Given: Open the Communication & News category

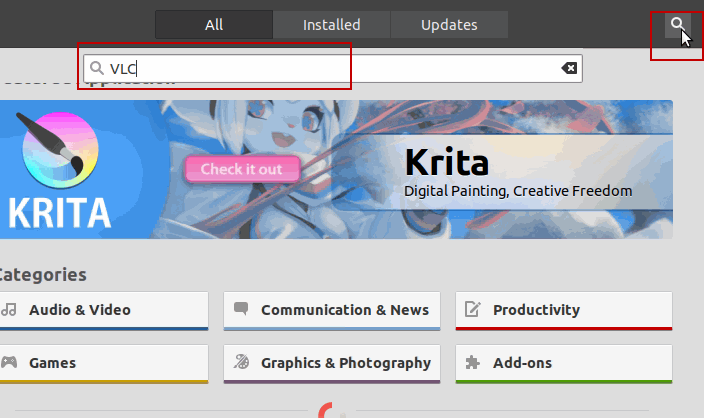Looking at the screenshot, I should coord(332,311).
